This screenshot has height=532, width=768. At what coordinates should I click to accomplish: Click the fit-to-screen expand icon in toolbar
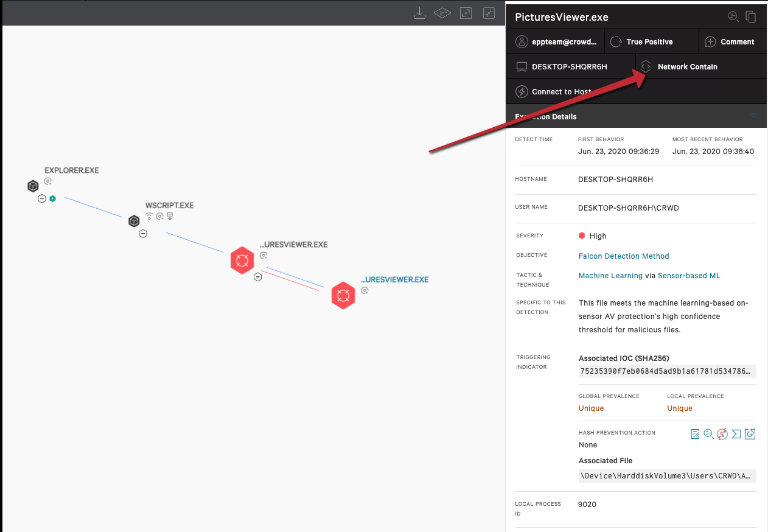click(466, 13)
